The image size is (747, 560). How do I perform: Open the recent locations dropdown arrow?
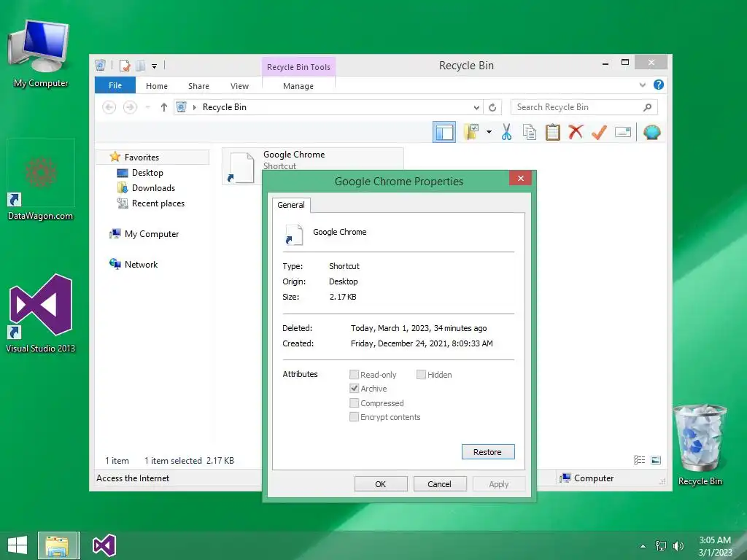147,107
